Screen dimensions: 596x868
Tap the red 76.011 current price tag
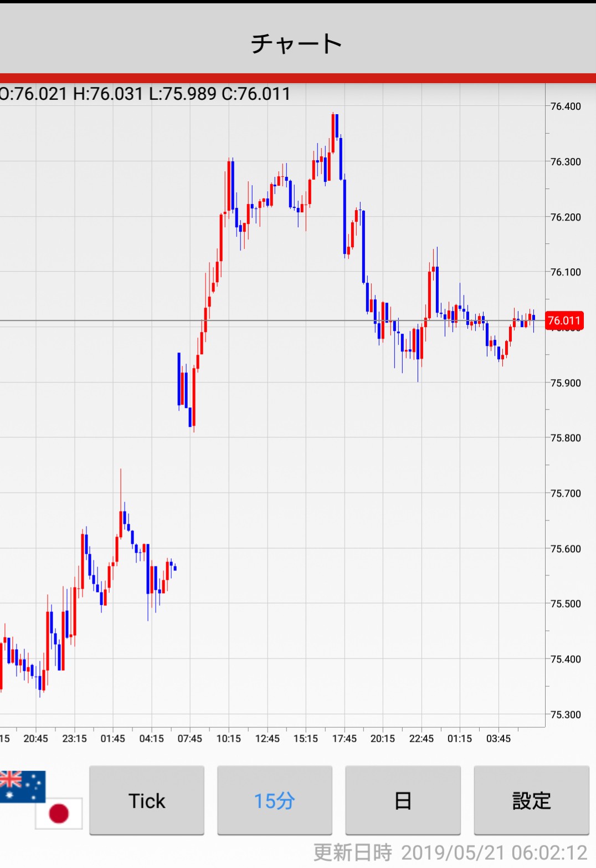[564, 320]
